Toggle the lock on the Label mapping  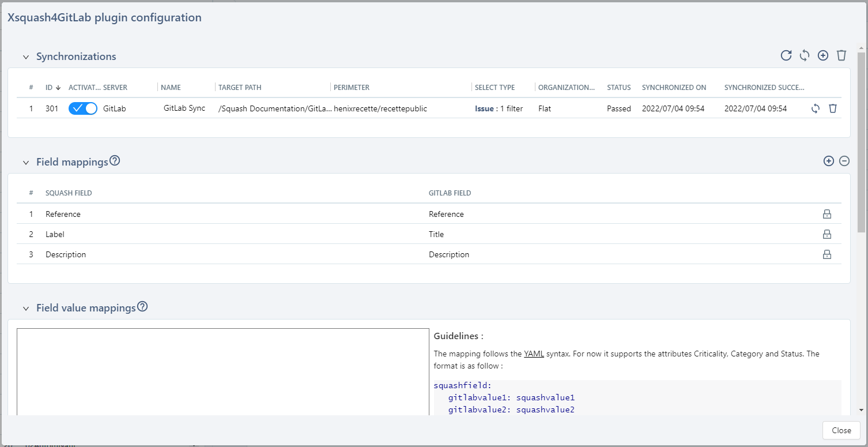coord(827,234)
